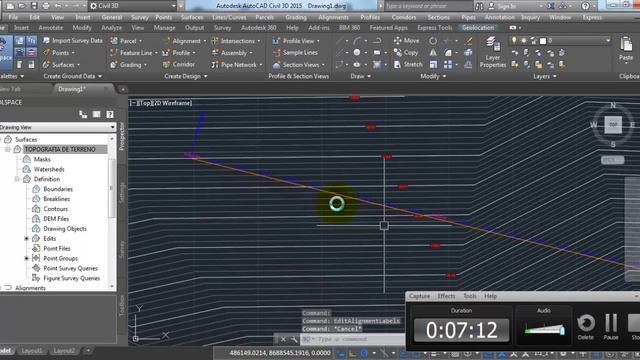The image size is (640, 360).
Task: Select the Stretch tool
Action: (x=408, y=64)
